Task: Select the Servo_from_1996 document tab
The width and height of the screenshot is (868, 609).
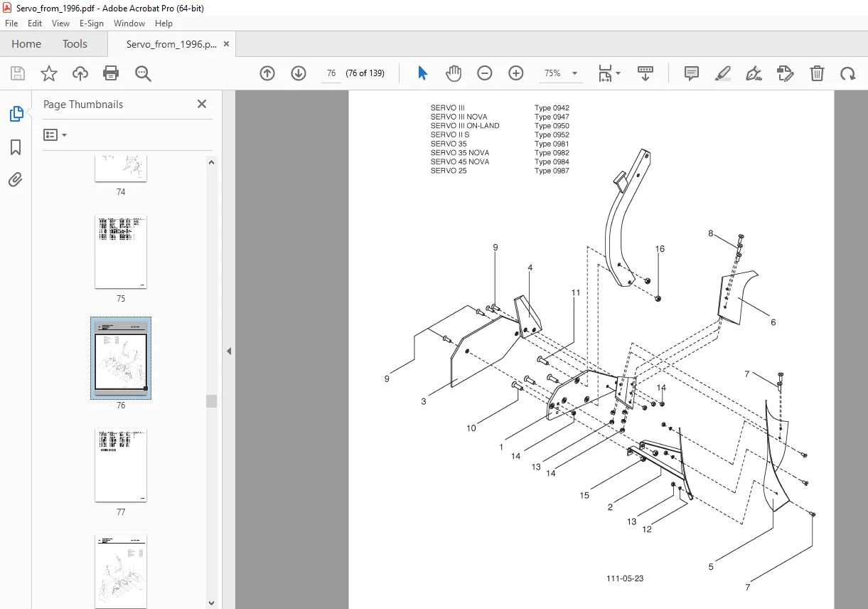Action: tap(171, 44)
